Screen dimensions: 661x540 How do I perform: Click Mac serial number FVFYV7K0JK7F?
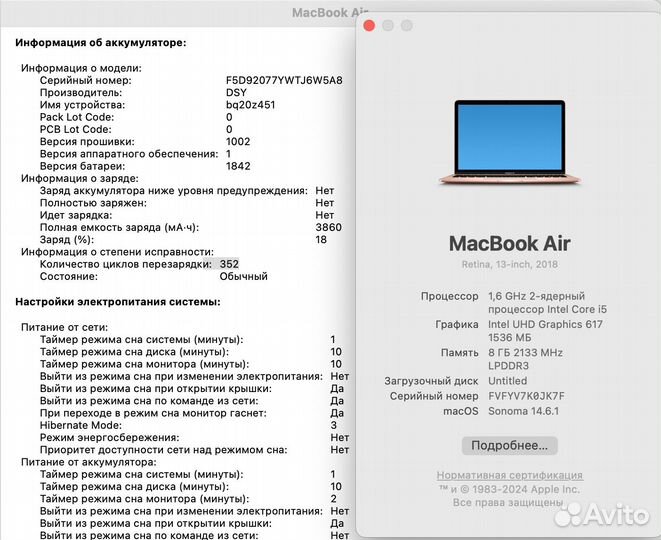[x=526, y=396]
